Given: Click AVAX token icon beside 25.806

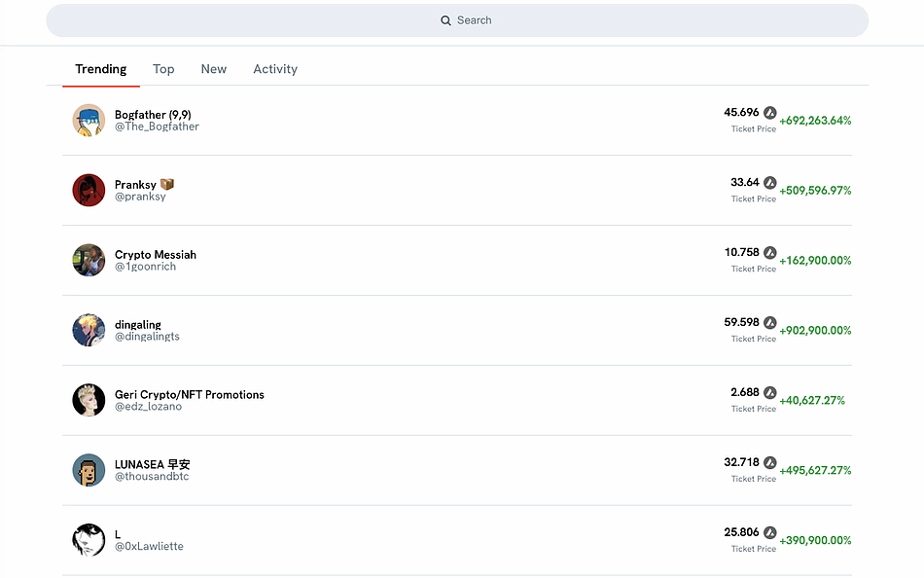Looking at the screenshot, I should tap(769, 532).
